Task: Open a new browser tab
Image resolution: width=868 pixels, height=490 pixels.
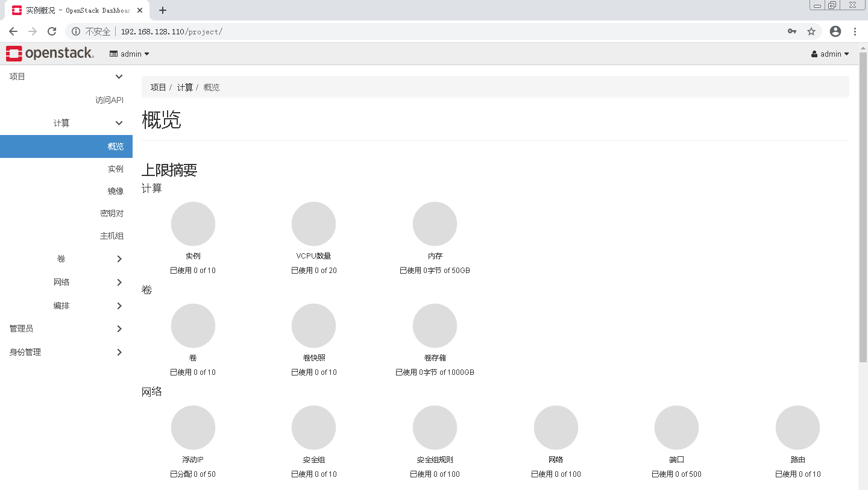Action: coord(163,10)
